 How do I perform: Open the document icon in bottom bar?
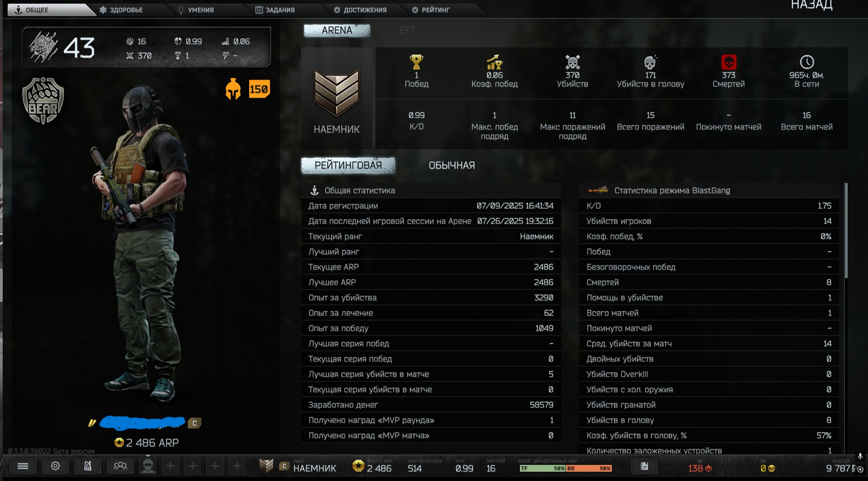click(644, 466)
